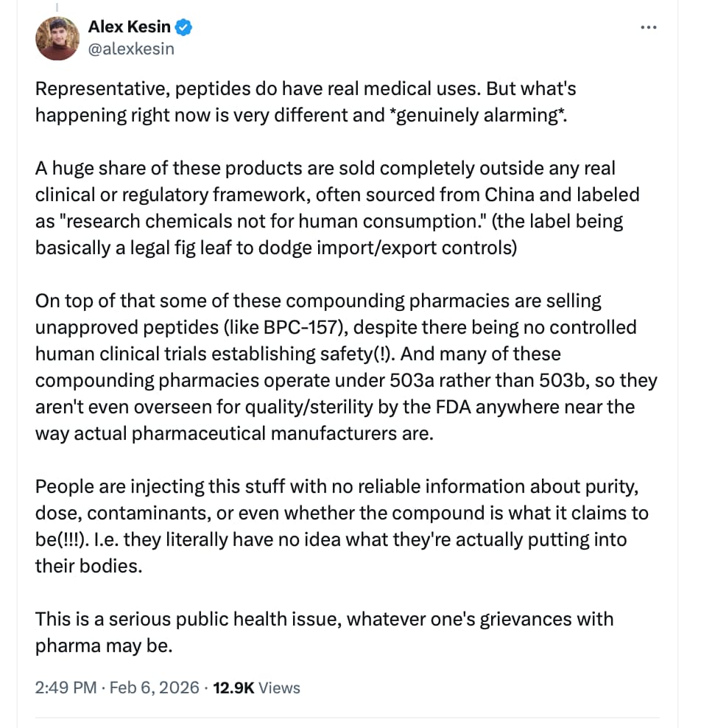Image resolution: width=701 pixels, height=728 pixels.
Task: Click the blue verified badge
Action: (x=184, y=28)
